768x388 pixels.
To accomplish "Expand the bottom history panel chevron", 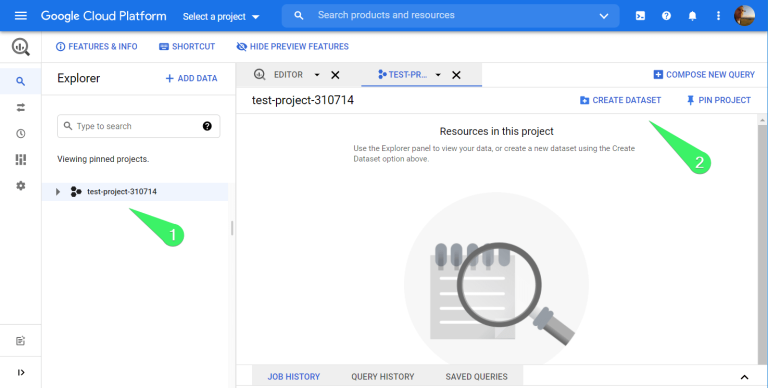I will (x=744, y=377).
